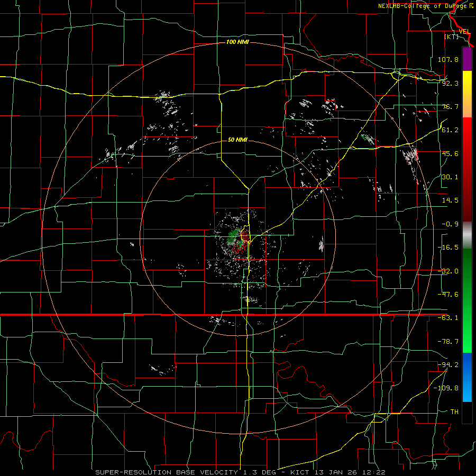Select the 14.5 scale value
This screenshot has width=476, height=476.
[450, 200]
